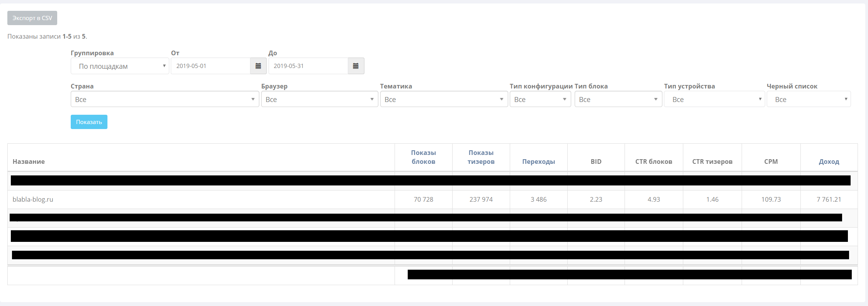Sort the table by Показы блоков
The height and width of the screenshot is (306, 868).
[x=424, y=157]
